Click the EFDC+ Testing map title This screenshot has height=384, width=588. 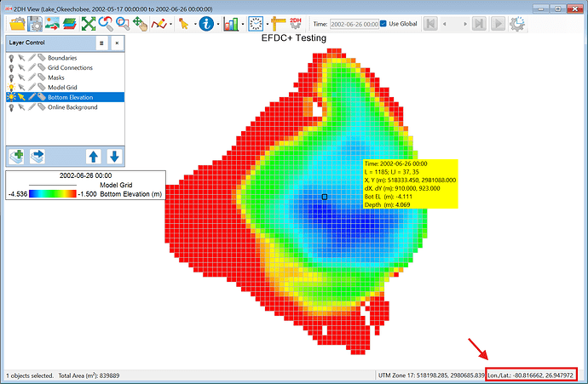(x=294, y=38)
